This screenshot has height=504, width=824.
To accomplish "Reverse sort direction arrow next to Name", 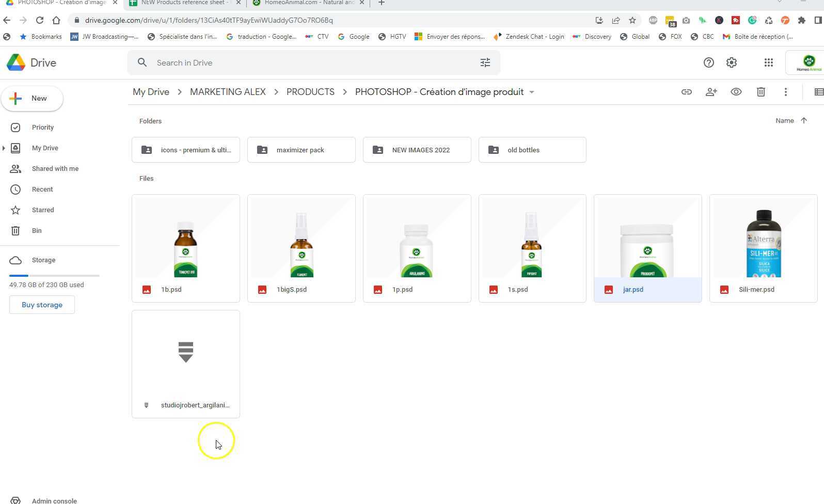I will (803, 121).
